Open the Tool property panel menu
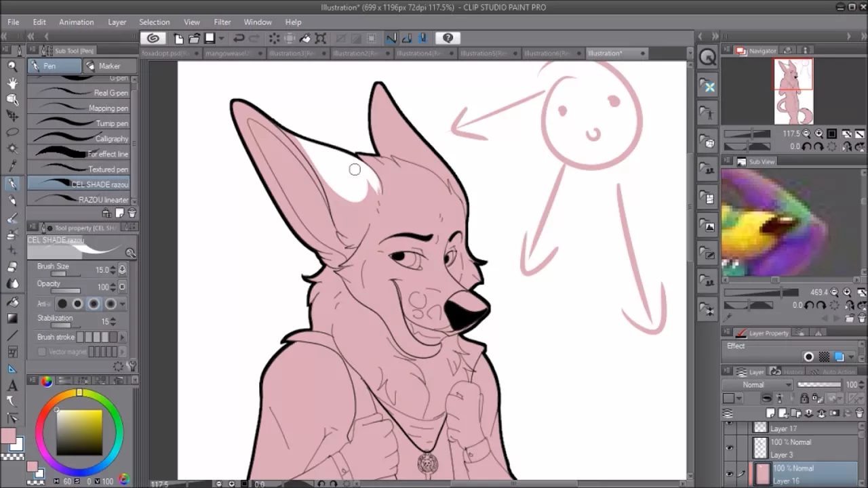Image resolution: width=868 pixels, height=488 pixels. coord(33,228)
